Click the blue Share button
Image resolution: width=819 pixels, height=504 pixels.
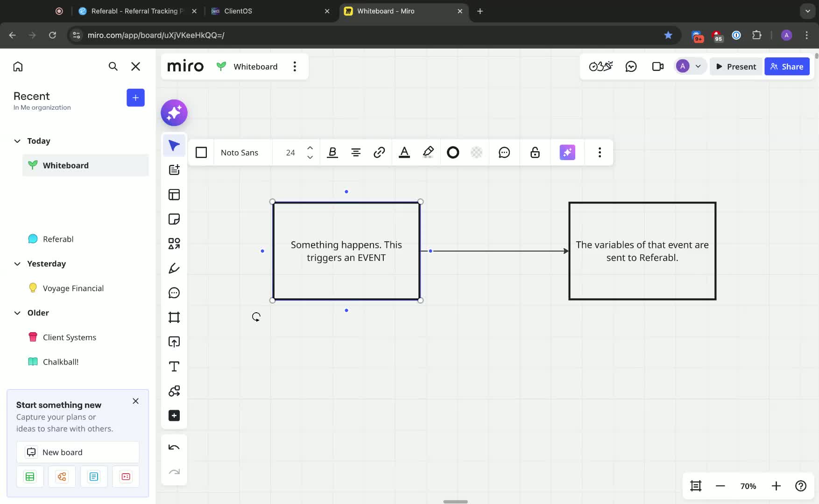787,67
